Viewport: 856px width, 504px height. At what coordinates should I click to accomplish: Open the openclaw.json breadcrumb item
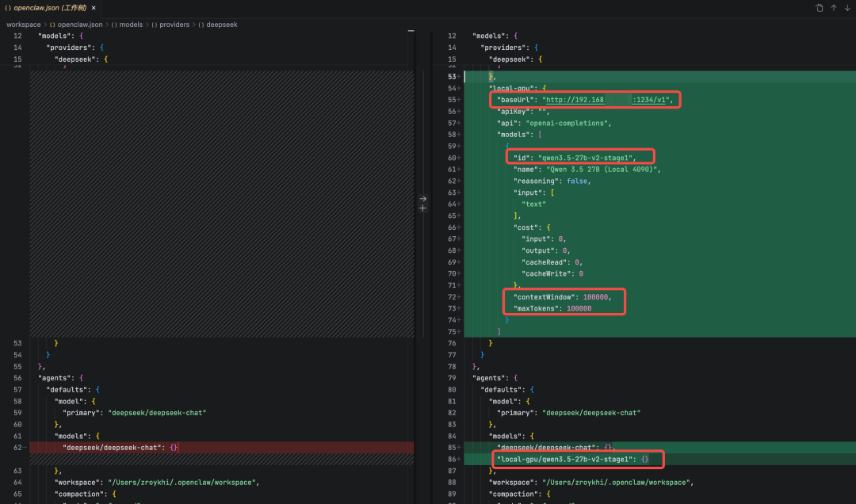[79, 25]
